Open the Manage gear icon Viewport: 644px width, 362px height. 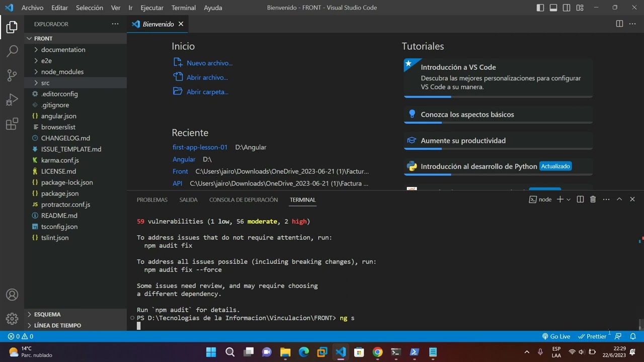pyautogui.click(x=12, y=319)
